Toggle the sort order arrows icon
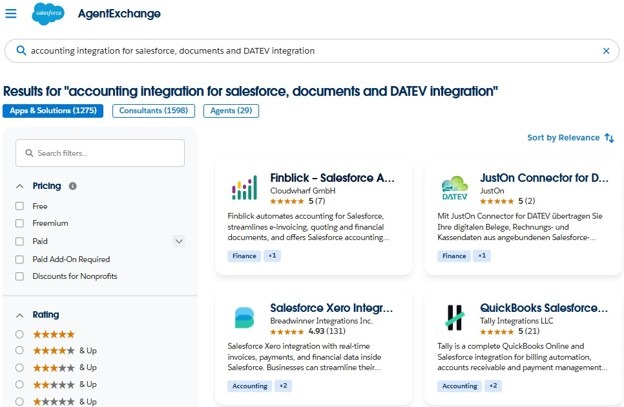Viewport: 624px width, 407px height. tap(609, 138)
